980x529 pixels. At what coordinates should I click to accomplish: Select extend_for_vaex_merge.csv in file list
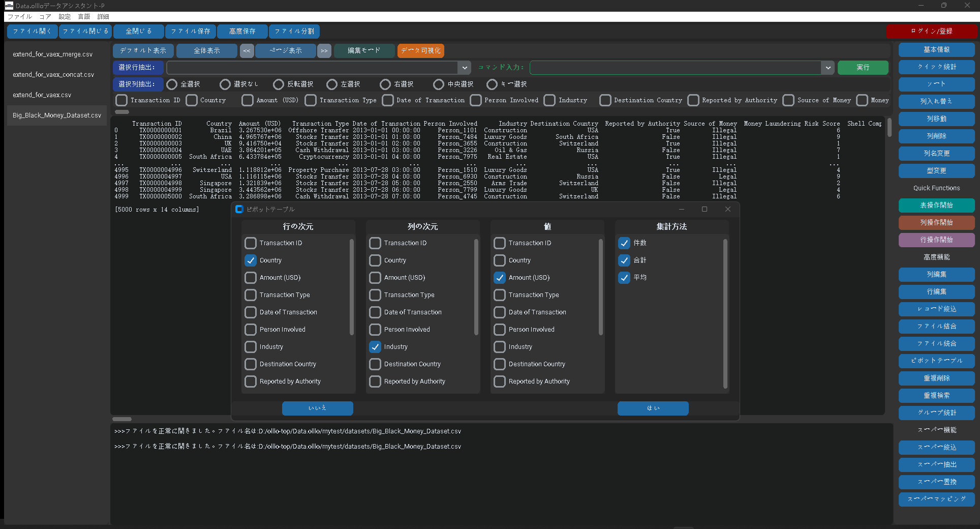[53, 54]
